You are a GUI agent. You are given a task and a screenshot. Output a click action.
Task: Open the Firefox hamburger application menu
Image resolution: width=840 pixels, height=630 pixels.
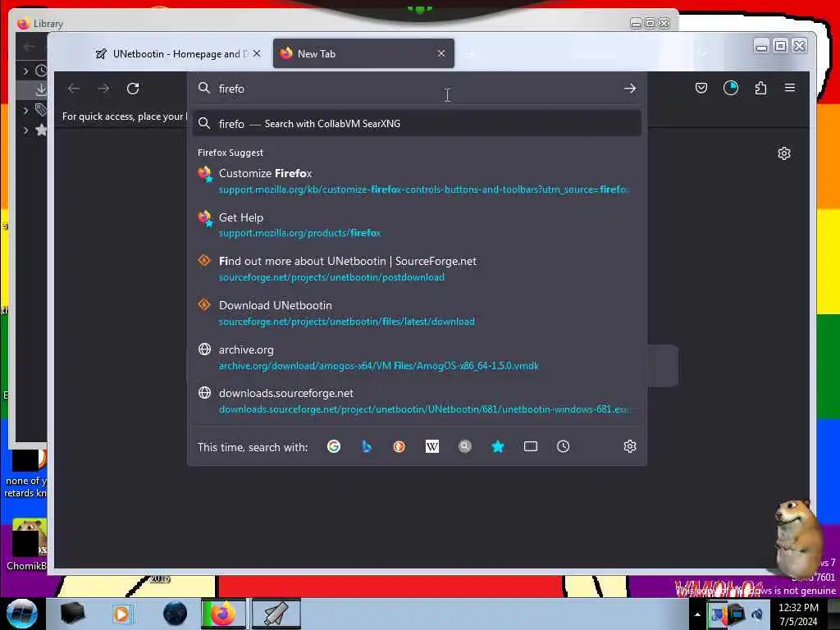tap(790, 88)
